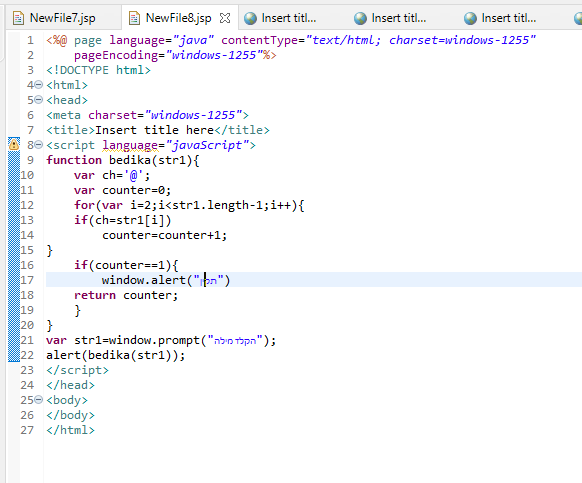Collapse the head tag fold on line 5

pos(39,99)
